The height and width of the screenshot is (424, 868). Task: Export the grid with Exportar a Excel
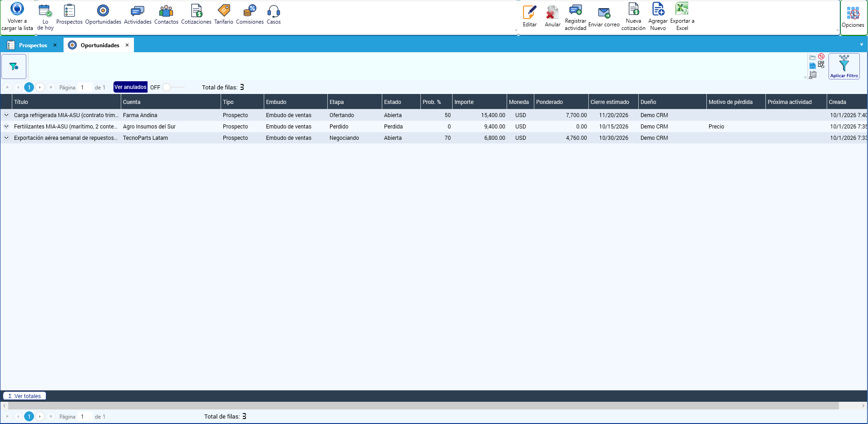(x=682, y=17)
